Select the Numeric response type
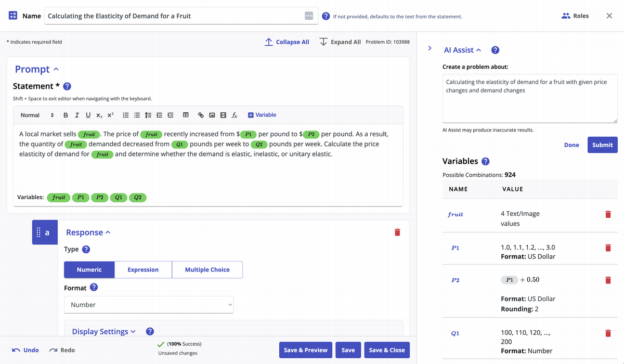Viewport: 624px width, 364px height. [89, 269]
